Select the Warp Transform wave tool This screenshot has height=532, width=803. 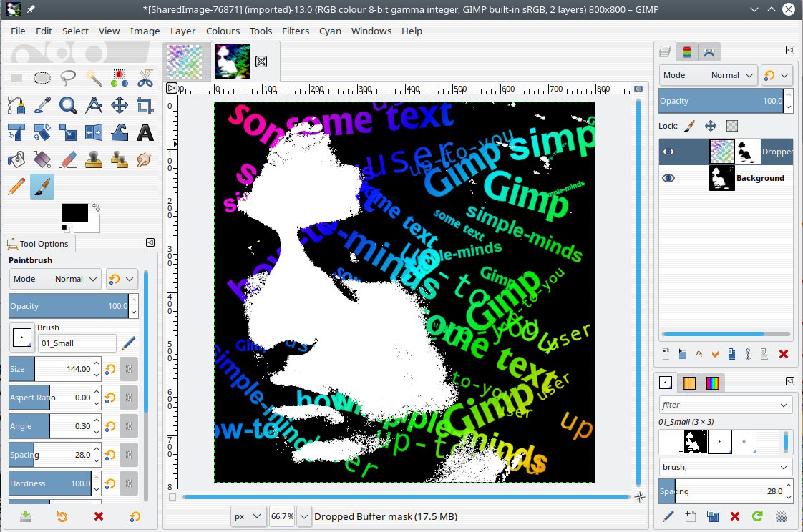pos(120,132)
